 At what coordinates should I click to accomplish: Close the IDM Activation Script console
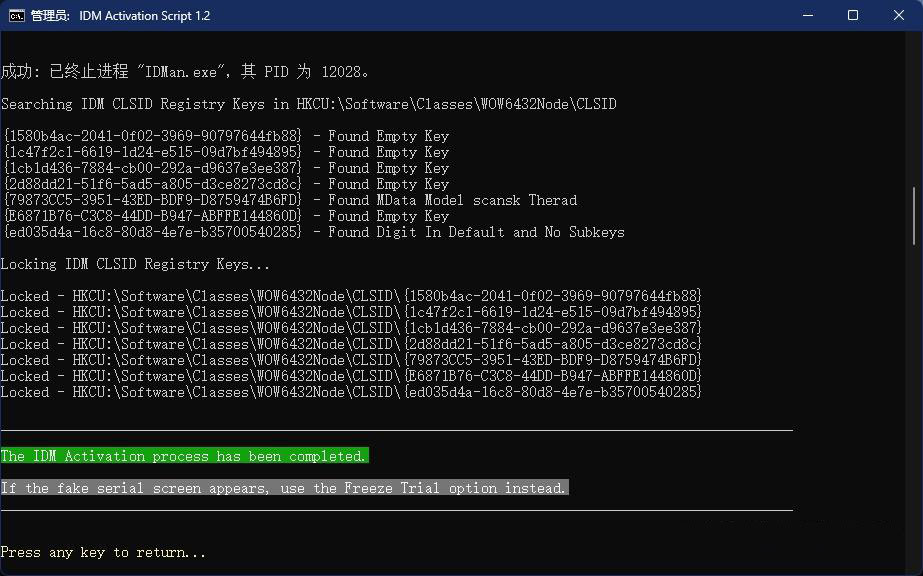(x=899, y=15)
